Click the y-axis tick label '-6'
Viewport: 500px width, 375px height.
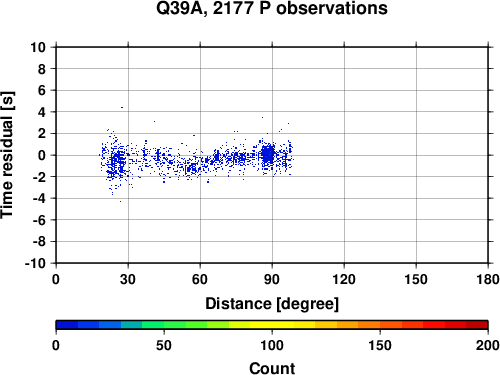39,220
